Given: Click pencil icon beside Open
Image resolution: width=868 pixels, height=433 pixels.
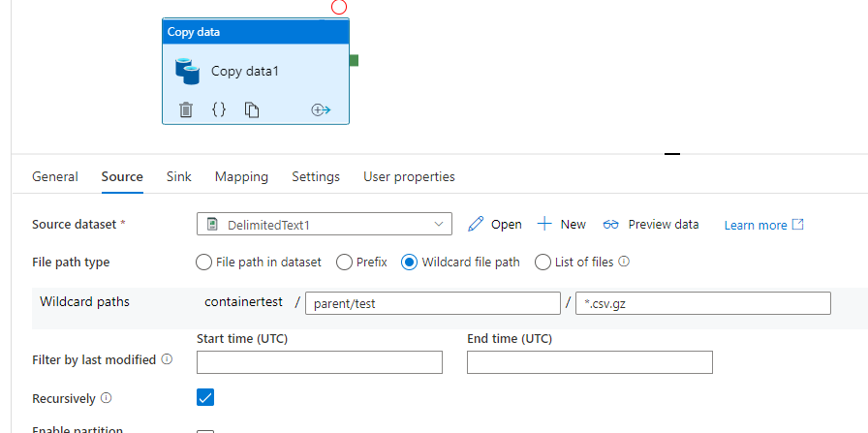Looking at the screenshot, I should (x=476, y=225).
